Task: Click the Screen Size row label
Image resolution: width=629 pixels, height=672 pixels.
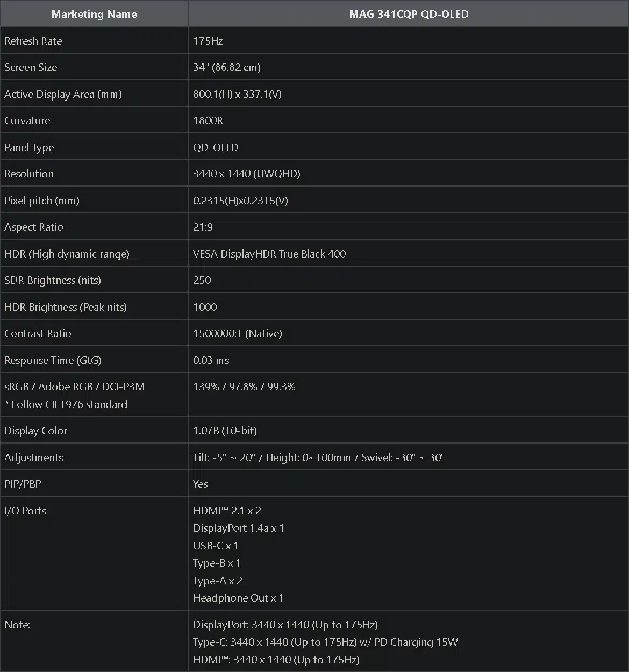Action: point(31,67)
